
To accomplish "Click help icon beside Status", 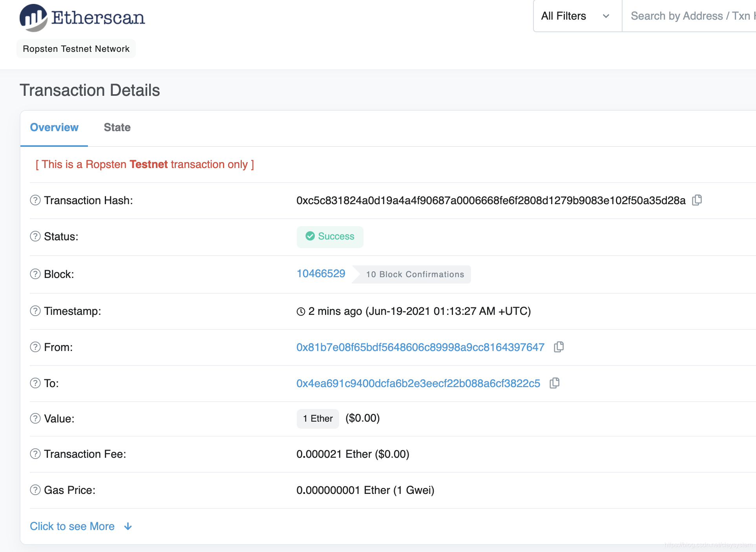I will pos(35,236).
